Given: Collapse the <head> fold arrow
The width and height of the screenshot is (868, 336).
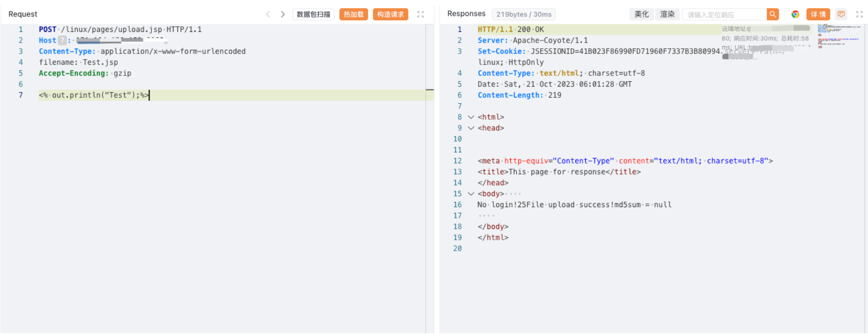Looking at the screenshot, I should point(471,128).
